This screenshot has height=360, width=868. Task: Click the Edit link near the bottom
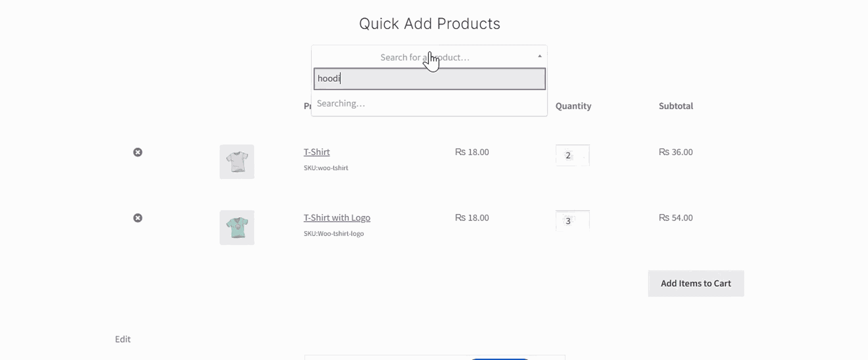(123, 339)
